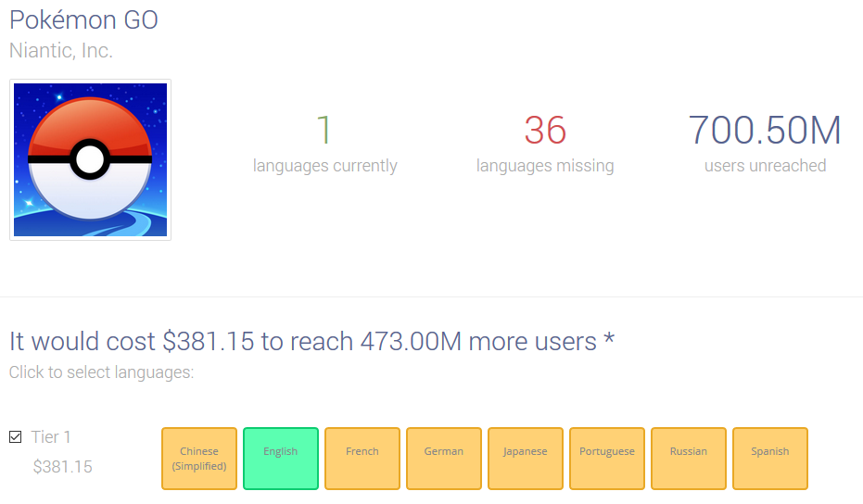
Task: Toggle the Tier 1 checkbox
Action: [16, 437]
